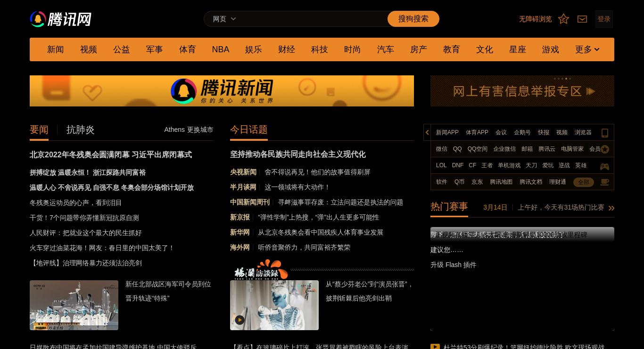Image resolution: width=644 pixels, height=349 pixels.
Task: Click the game controller category icon
Action: coord(604,166)
